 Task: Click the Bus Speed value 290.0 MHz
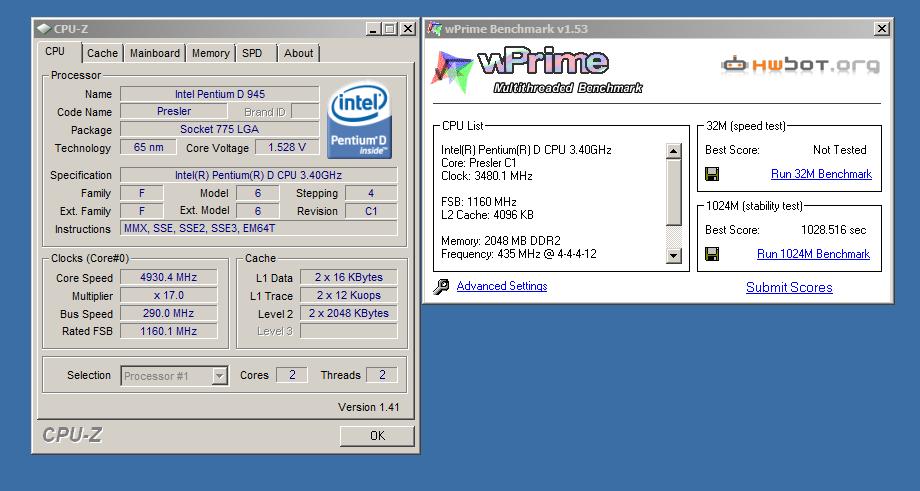pos(169,313)
